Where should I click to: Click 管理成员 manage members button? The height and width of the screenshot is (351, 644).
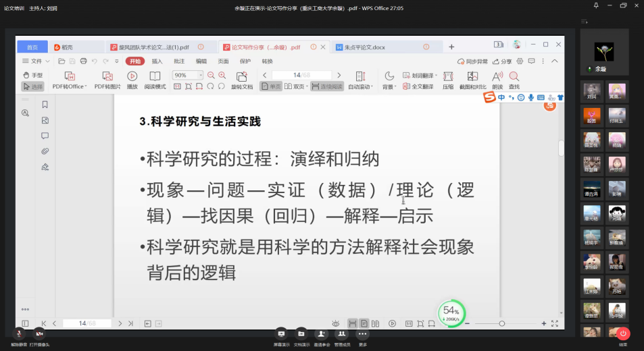pyautogui.click(x=342, y=335)
